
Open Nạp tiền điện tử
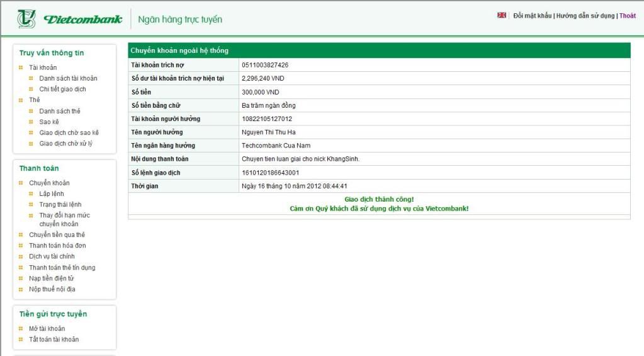(52, 278)
